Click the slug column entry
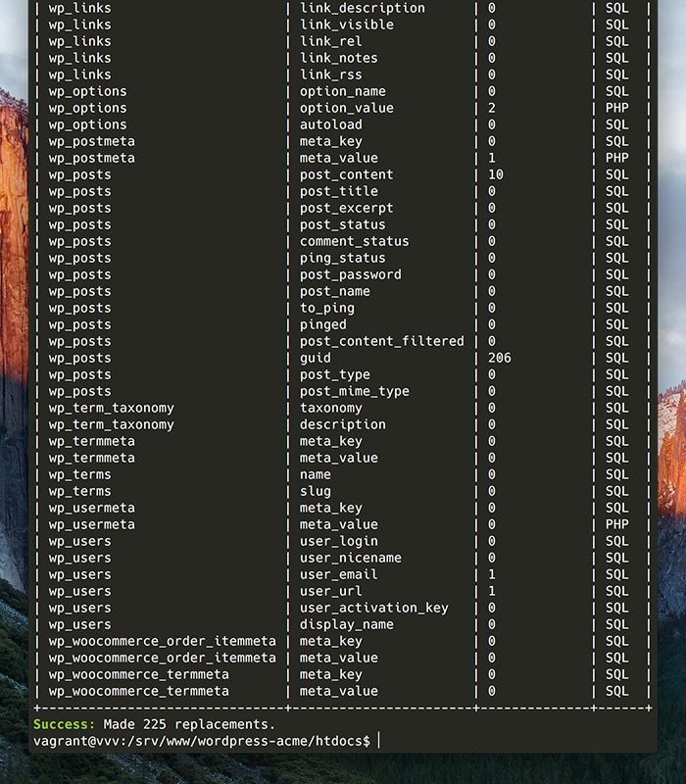The width and height of the screenshot is (686, 784). pyautogui.click(x=316, y=491)
